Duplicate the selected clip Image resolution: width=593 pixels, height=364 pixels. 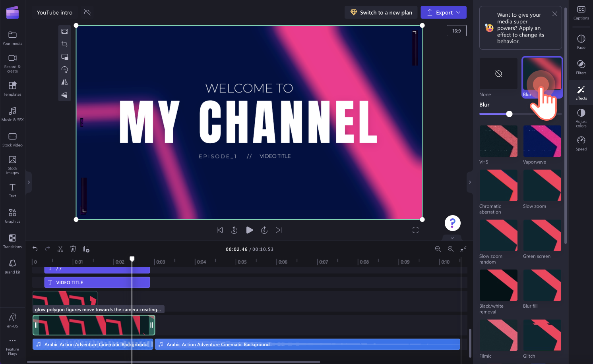[x=86, y=249]
